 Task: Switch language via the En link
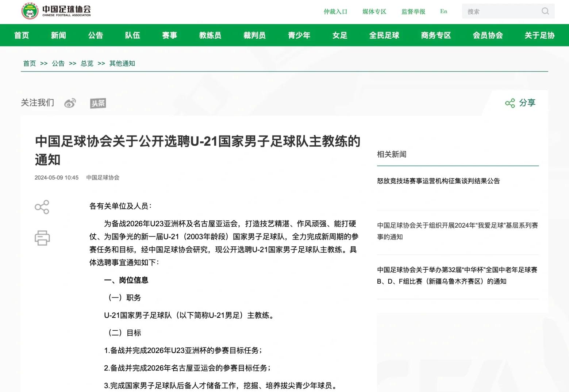pos(444,11)
